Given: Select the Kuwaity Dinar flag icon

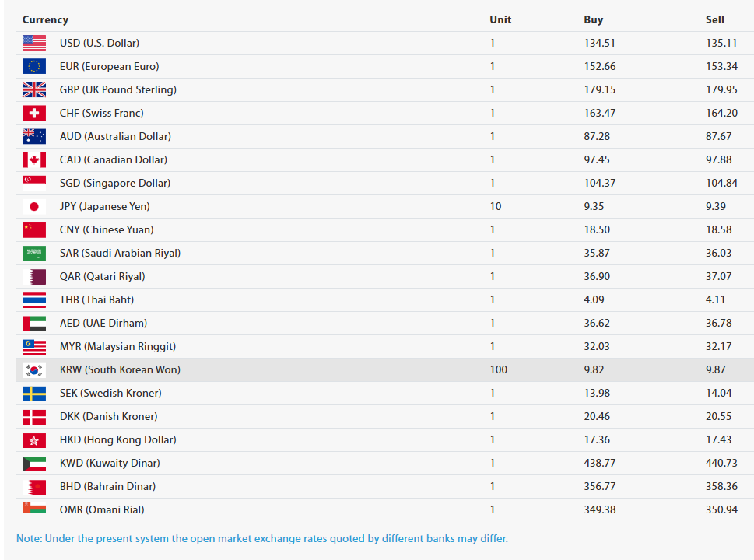Looking at the screenshot, I should click(x=34, y=464).
